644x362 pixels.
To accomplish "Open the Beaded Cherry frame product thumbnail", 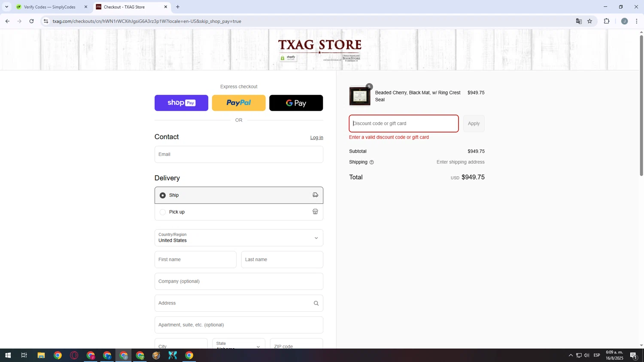I will click(360, 96).
